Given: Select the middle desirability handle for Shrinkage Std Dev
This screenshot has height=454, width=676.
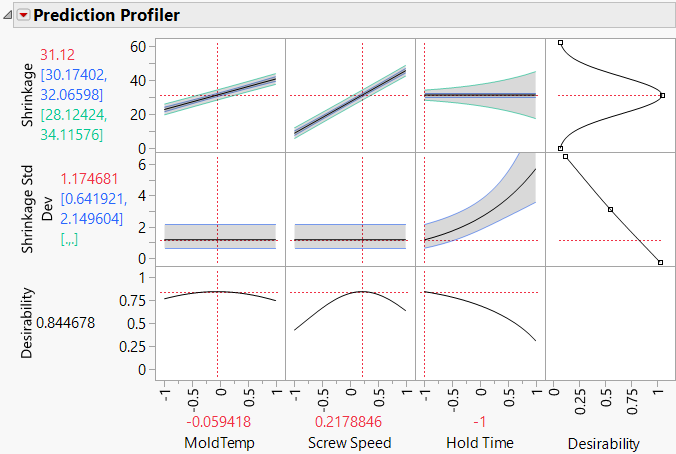Looking at the screenshot, I should coord(610,210).
